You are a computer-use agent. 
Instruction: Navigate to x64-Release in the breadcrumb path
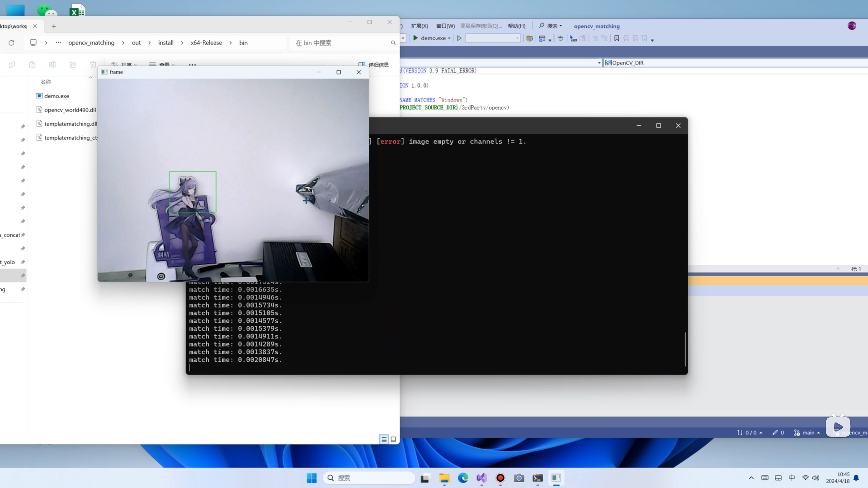click(x=206, y=43)
